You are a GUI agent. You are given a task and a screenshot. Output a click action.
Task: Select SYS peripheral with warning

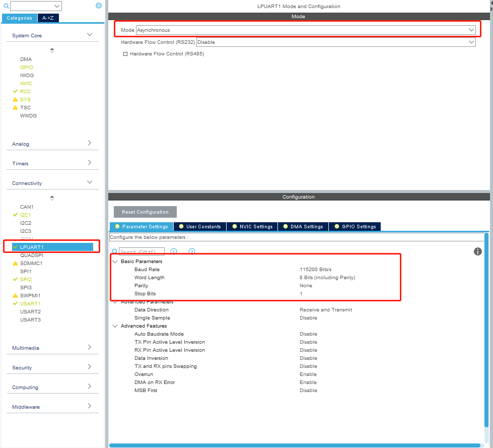[25, 99]
